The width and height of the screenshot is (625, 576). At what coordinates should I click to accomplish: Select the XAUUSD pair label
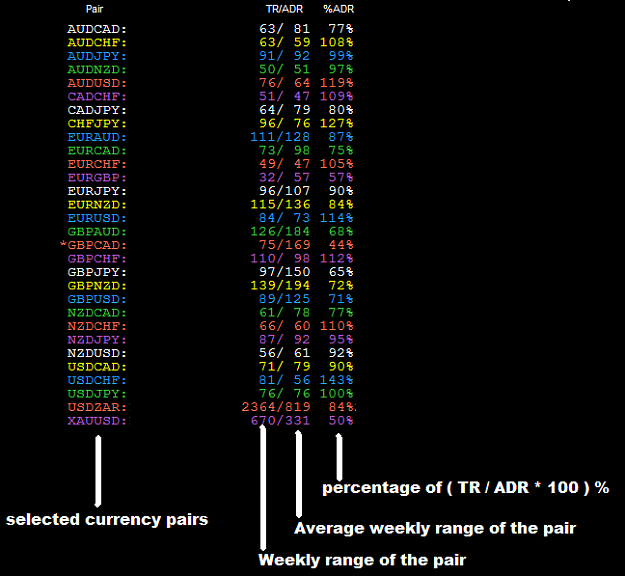point(98,421)
